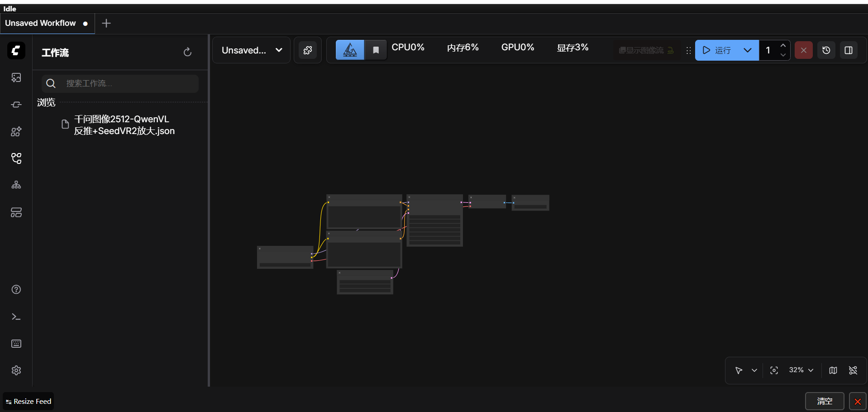Screen dimensions: 868x412
Task: Refresh the workflow list
Action: pos(187,52)
